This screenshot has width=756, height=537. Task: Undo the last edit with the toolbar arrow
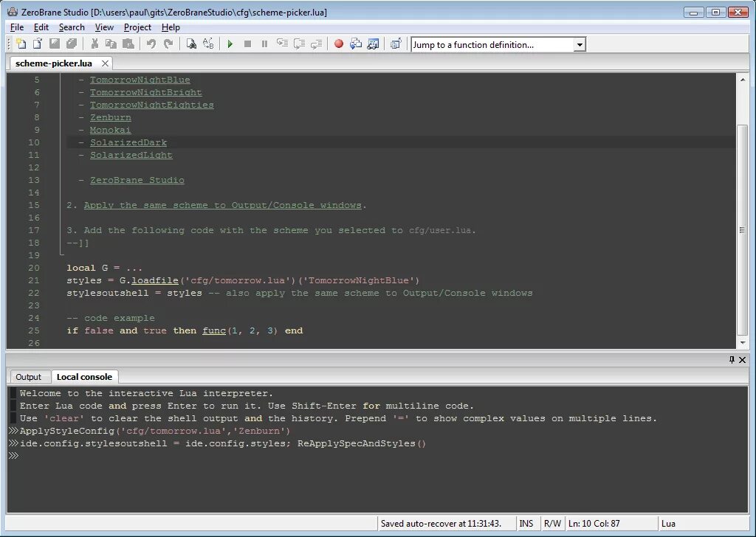pyautogui.click(x=151, y=44)
